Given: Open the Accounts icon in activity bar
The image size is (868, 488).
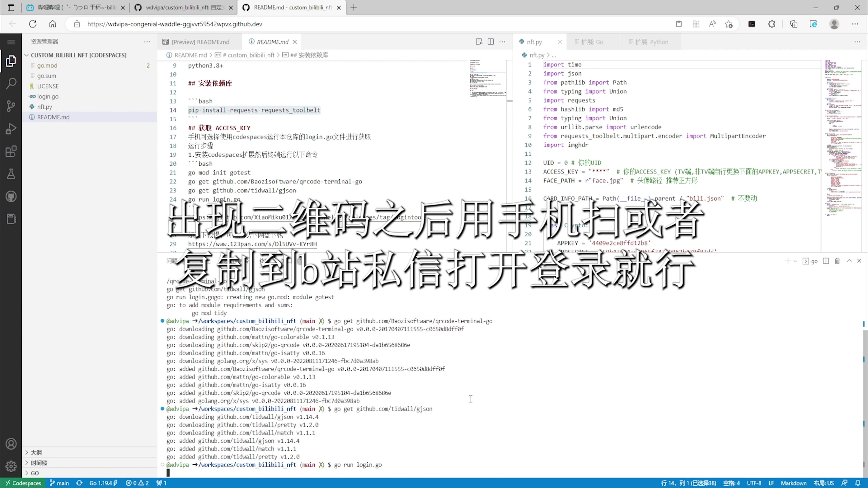Looking at the screenshot, I should click(x=11, y=444).
